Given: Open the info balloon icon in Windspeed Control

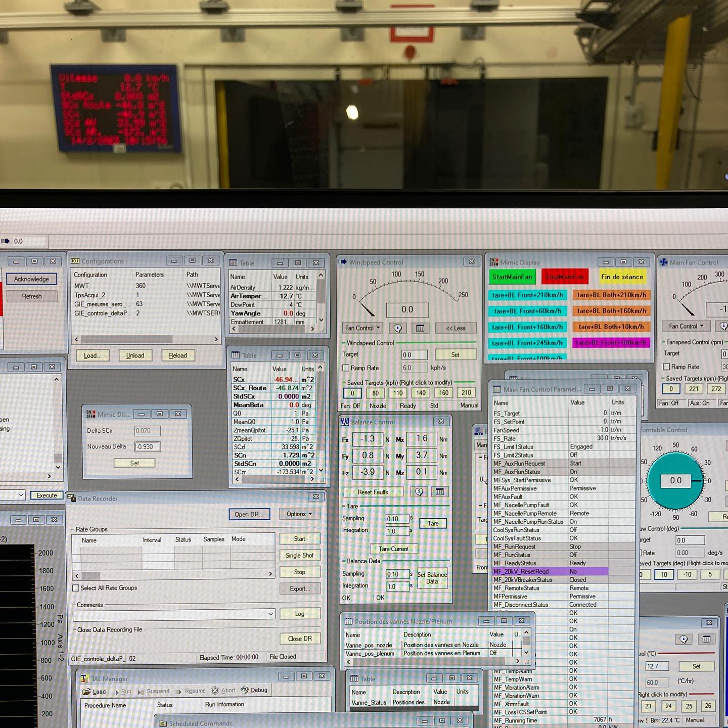Looking at the screenshot, I should click(398, 328).
